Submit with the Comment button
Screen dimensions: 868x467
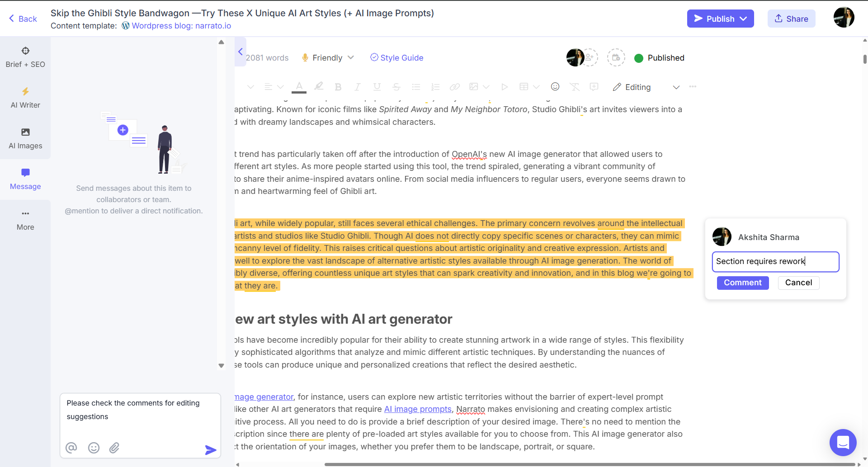click(743, 283)
